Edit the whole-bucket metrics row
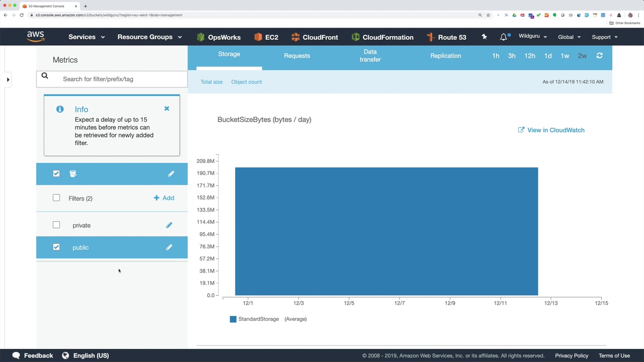 click(x=171, y=173)
